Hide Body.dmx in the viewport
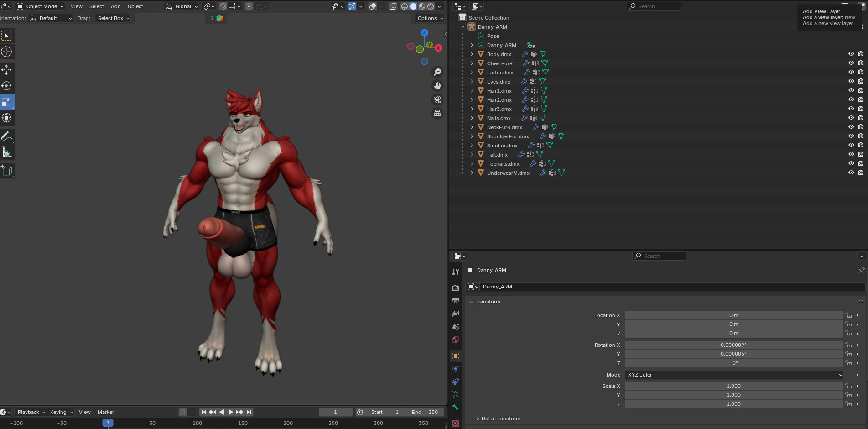Screen dimensions: 868x429 point(851,54)
